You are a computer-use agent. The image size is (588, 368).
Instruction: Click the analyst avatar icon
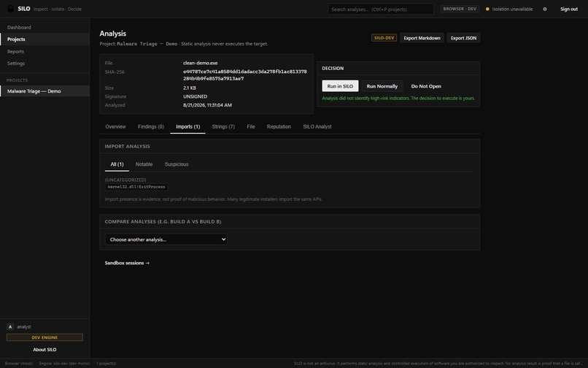(x=10, y=326)
